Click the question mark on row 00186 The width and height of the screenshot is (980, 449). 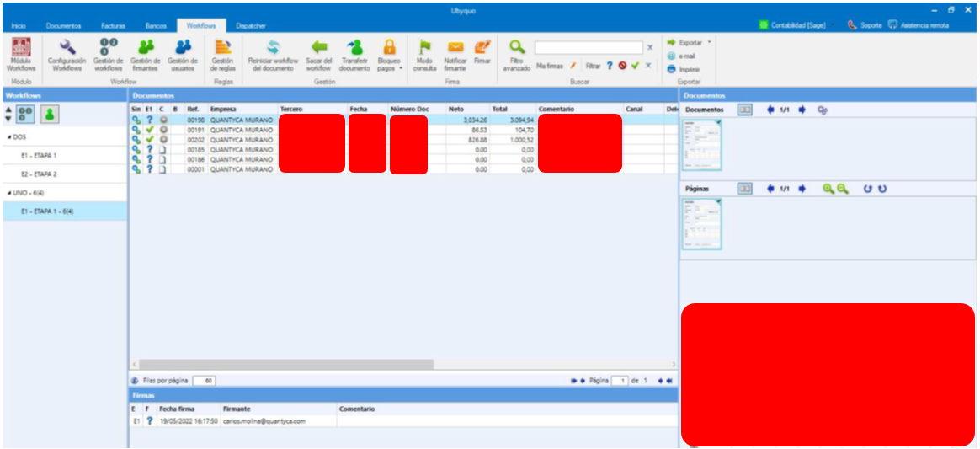[x=149, y=159]
